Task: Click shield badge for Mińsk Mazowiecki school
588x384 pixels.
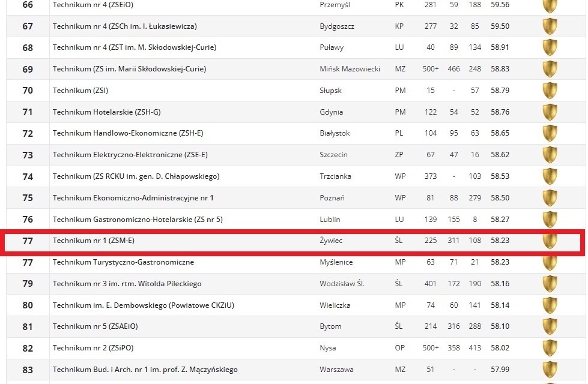Action: [550, 69]
